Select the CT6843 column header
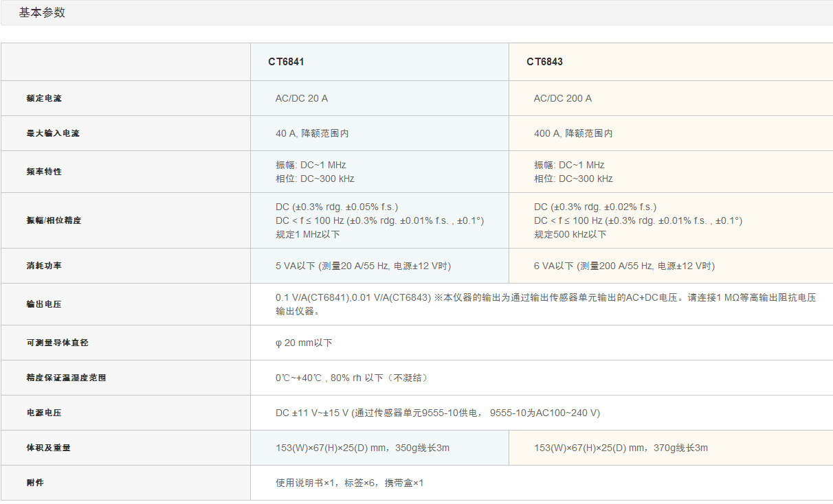The width and height of the screenshot is (833, 504). [x=544, y=62]
